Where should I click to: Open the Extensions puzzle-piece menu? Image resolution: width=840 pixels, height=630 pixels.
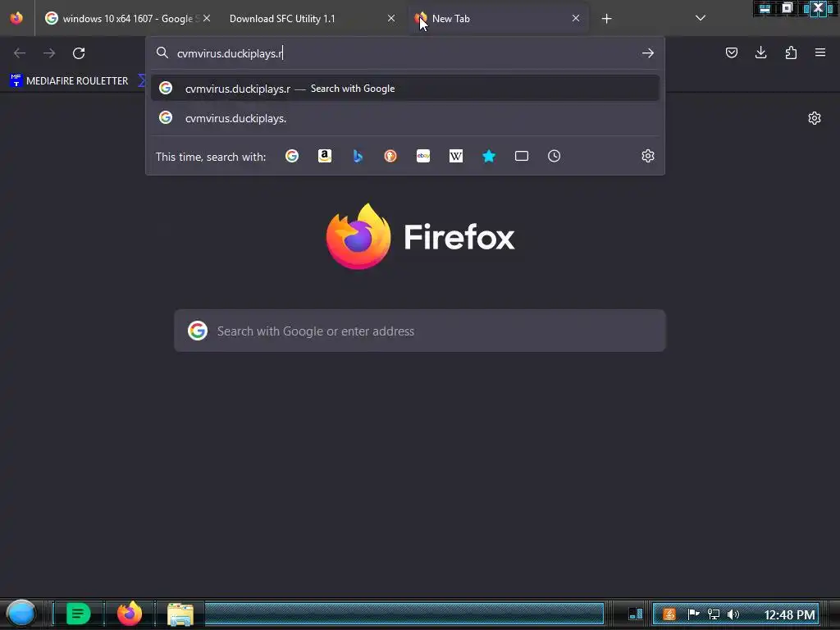pos(791,52)
